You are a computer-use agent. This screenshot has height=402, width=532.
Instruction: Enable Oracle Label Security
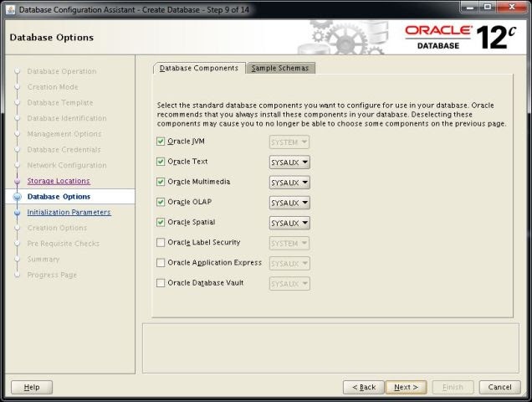(x=161, y=243)
